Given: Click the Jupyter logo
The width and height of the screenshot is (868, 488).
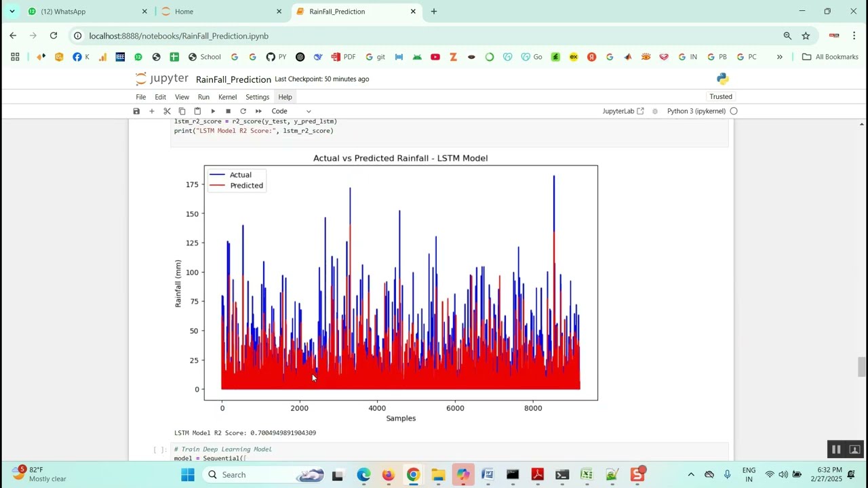Looking at the screenshot, I should coord(162,79).
